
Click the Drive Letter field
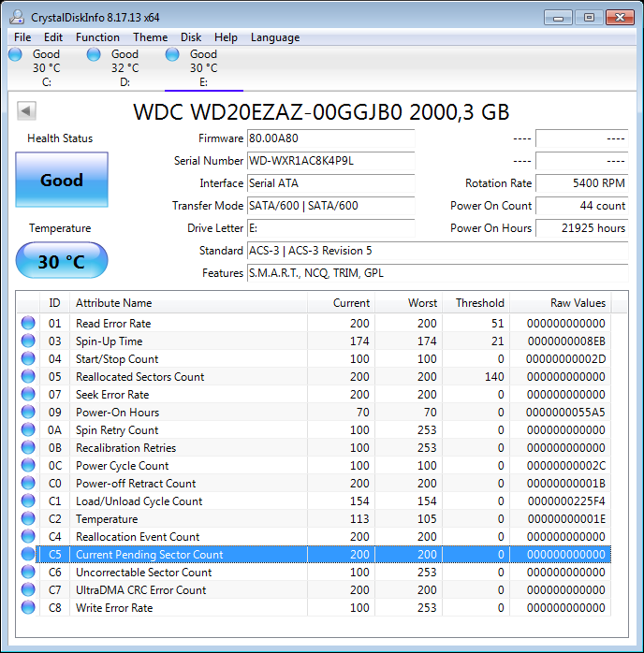(330, 228)
